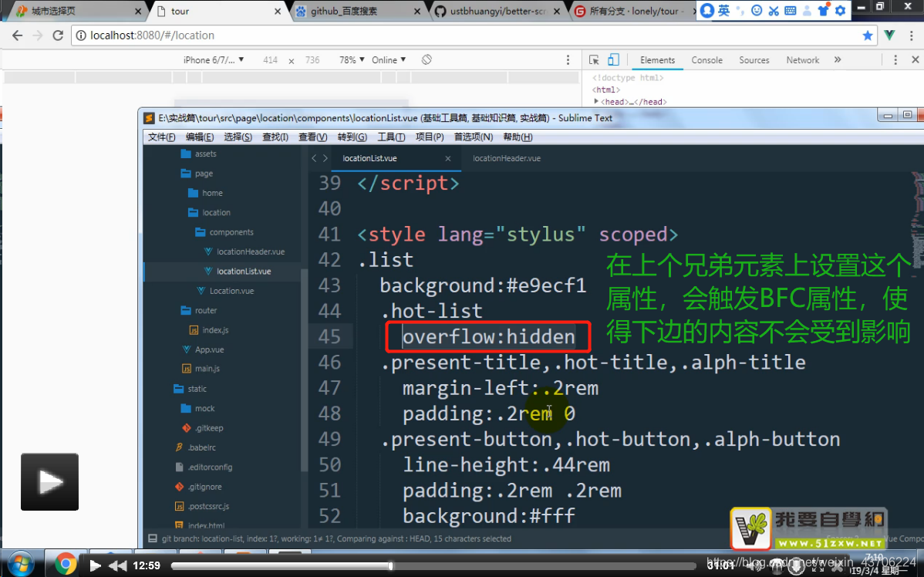Reload the localhost page
This screenshot has height=577, width=924.
pyautogui.click(x=58, y=35)
